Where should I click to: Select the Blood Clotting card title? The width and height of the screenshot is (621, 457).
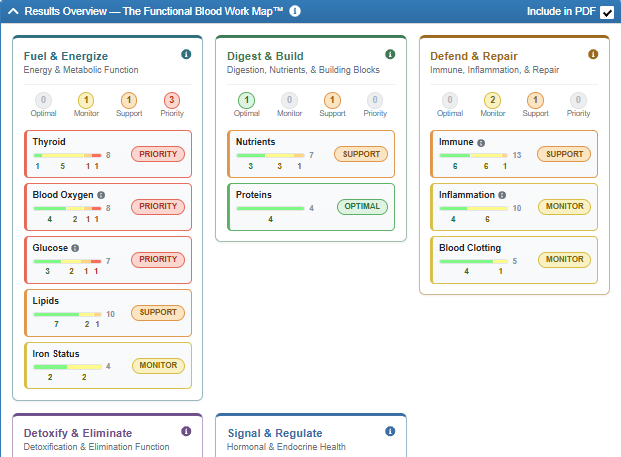pos(470,248)
